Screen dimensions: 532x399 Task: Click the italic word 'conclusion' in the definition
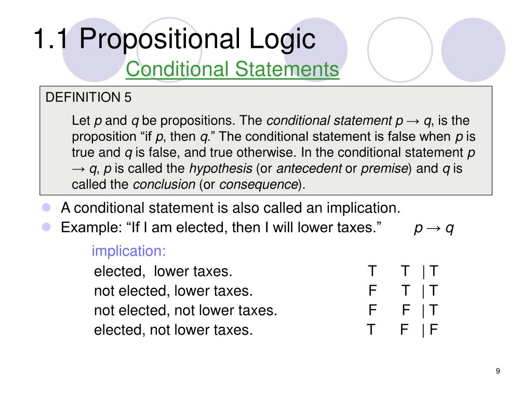click(x=164, y=184)
